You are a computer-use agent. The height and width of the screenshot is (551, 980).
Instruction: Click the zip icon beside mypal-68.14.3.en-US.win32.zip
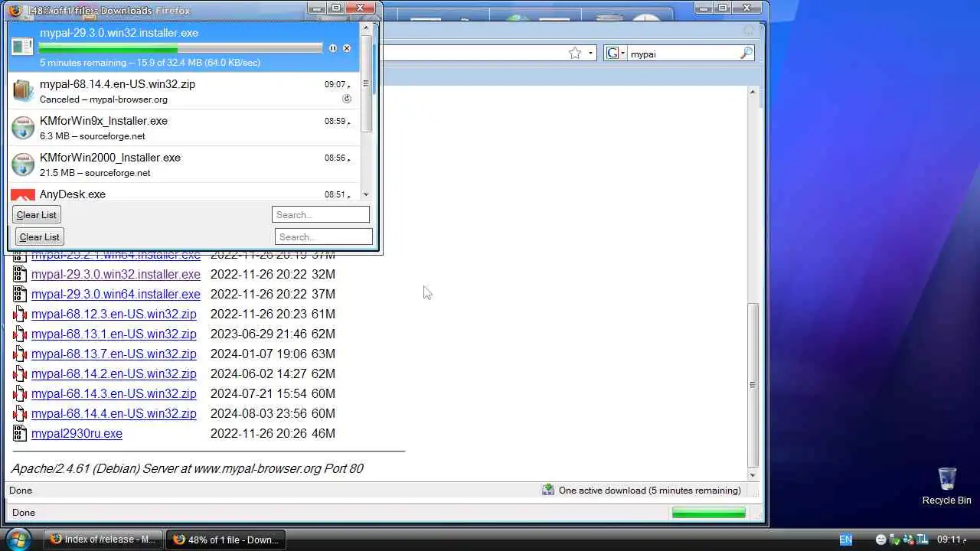tap(20, 393)
